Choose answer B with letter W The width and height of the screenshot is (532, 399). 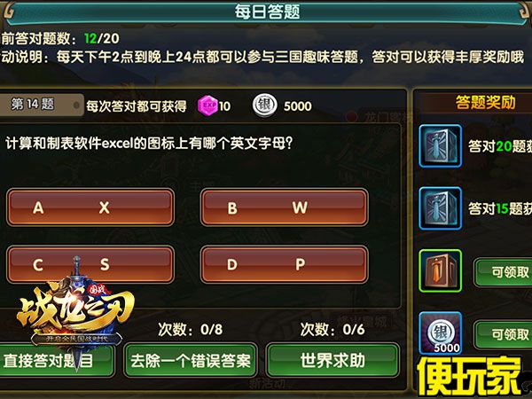(284, 207)
